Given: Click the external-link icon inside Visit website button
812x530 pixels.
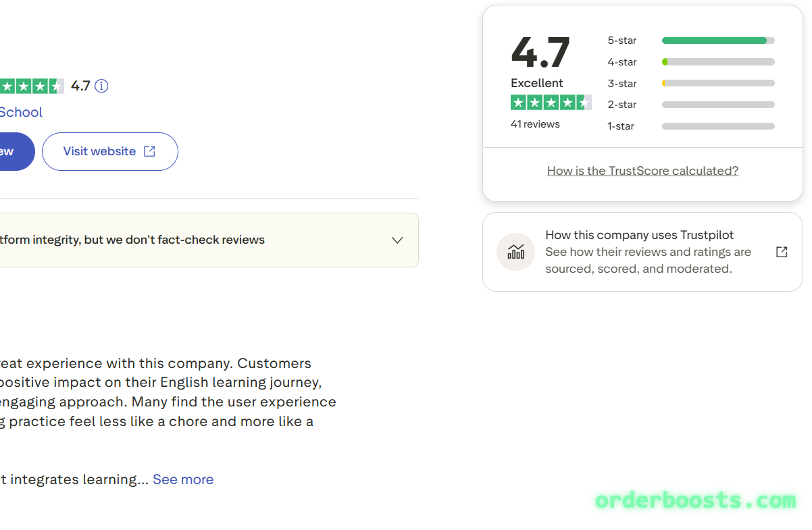Looking at the screenshot, I should tap(151, 151).
